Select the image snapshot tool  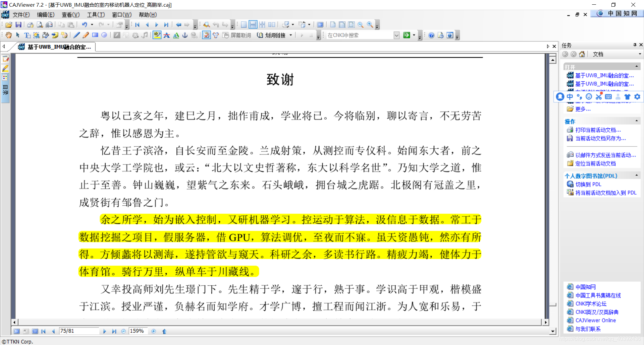[36, 35]
